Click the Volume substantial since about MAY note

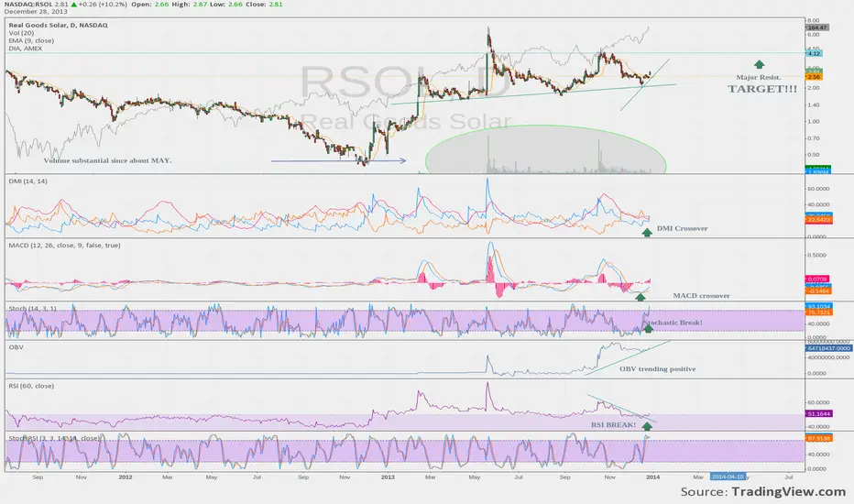[107, 160]
